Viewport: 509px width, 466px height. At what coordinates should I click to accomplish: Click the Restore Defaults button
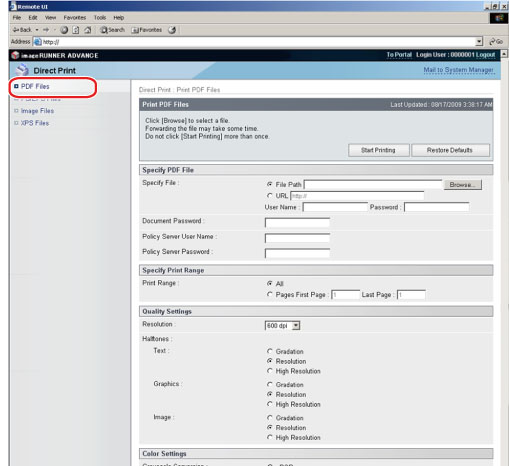450,150
